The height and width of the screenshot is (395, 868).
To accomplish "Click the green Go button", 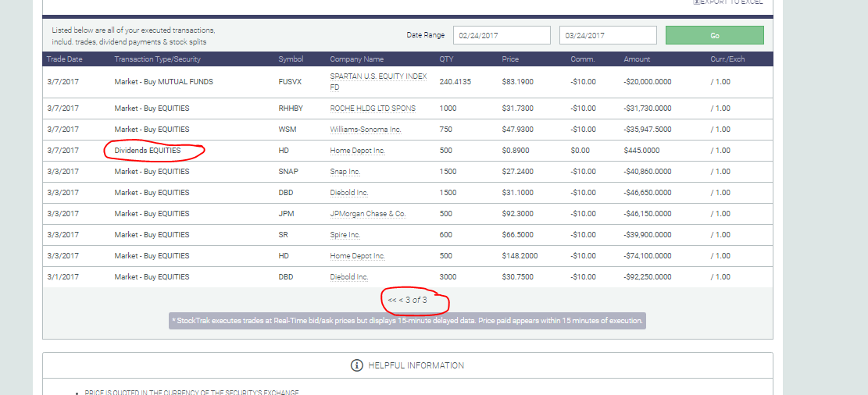I will (714, 35).
